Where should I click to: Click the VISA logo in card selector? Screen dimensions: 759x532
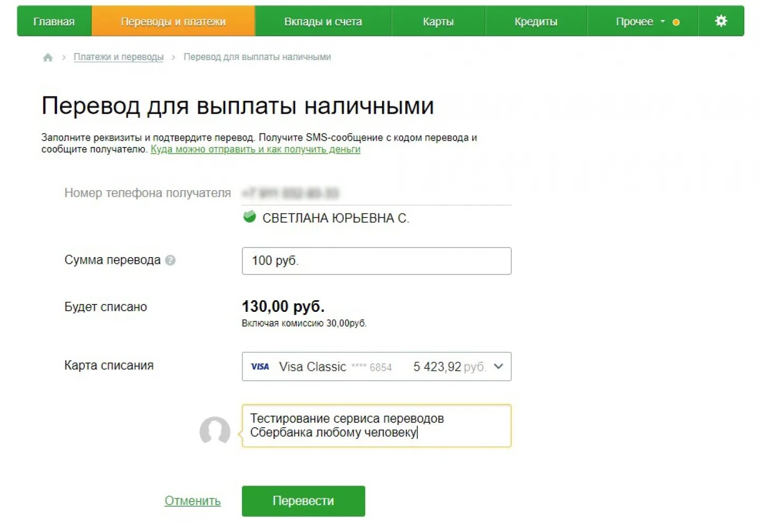point(260,367)
